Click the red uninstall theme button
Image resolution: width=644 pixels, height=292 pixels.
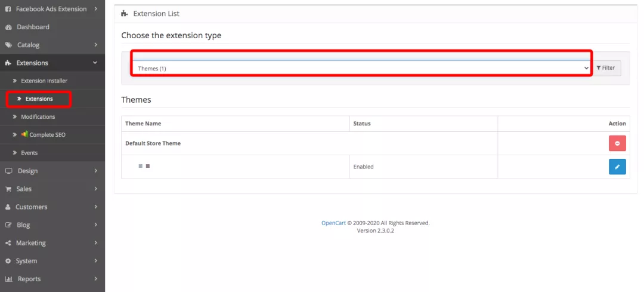tap(617, 143)
